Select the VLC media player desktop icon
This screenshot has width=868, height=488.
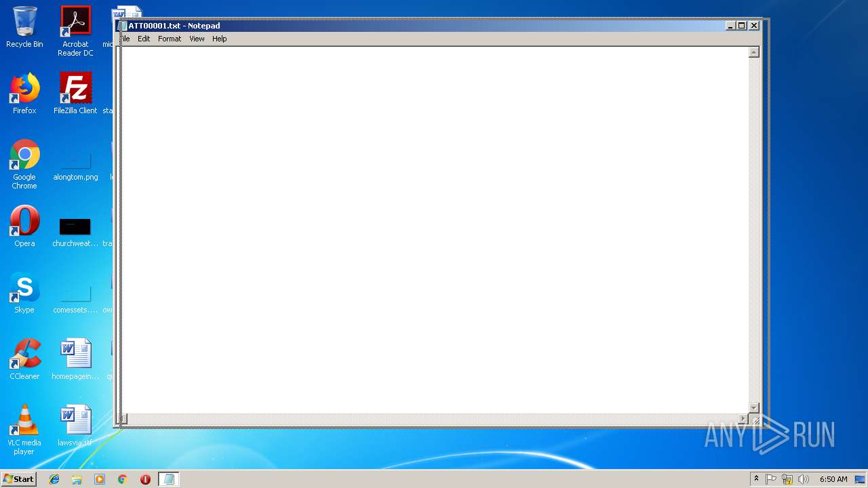point(24,430)
